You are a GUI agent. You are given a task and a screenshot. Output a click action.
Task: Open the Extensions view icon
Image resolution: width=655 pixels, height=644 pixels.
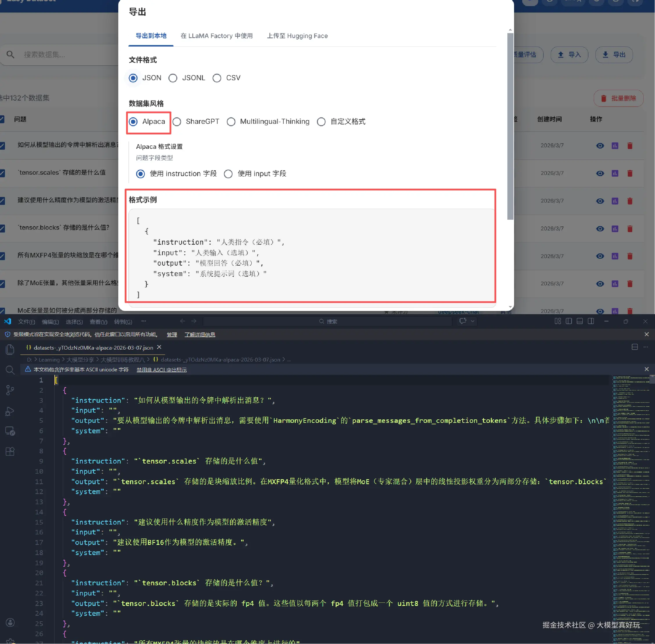tap(10, 452)
